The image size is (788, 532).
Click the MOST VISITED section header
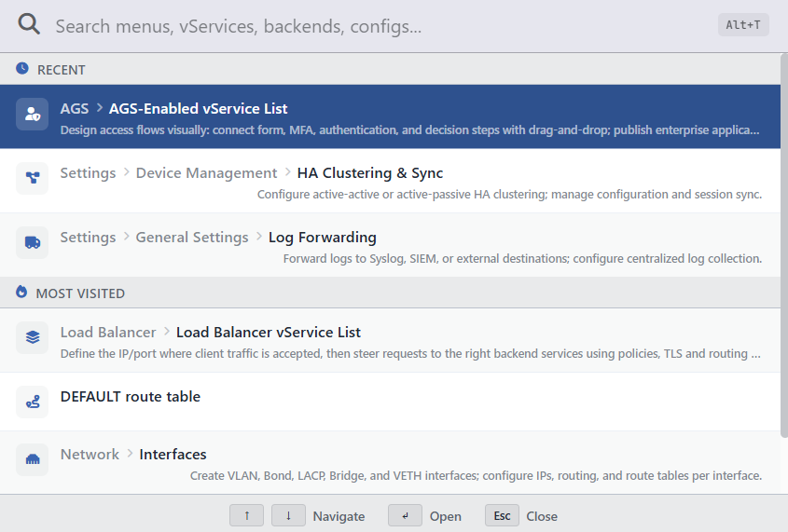(390, 293)
